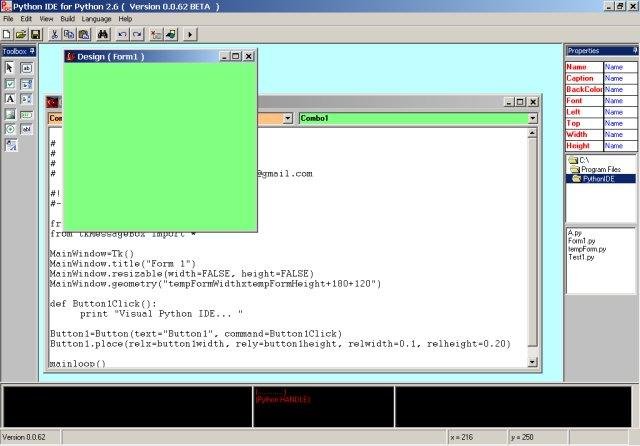Click the Paste clipboard icon
The width and height of the screenshot is (640, 446).
click(84, 34)
